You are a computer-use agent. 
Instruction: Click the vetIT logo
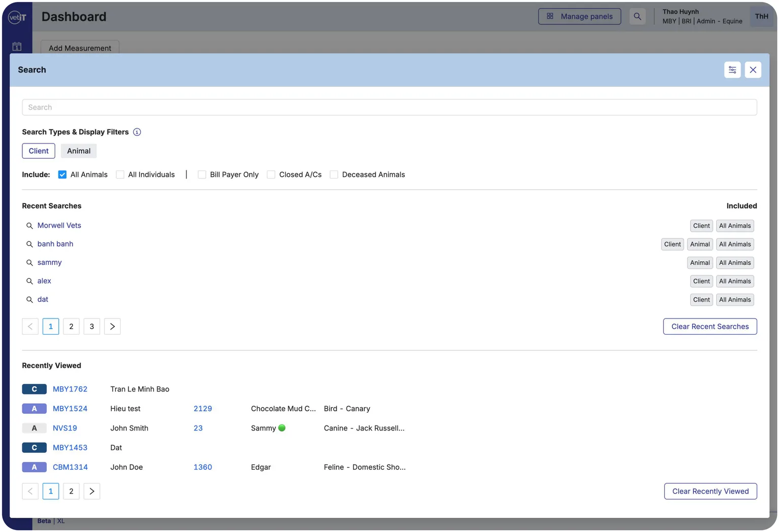click(17, 17)
